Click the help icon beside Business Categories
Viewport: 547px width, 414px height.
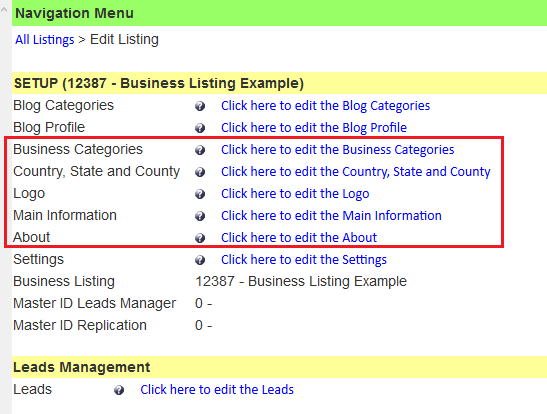pyautogui.click(x=200, y=150)
